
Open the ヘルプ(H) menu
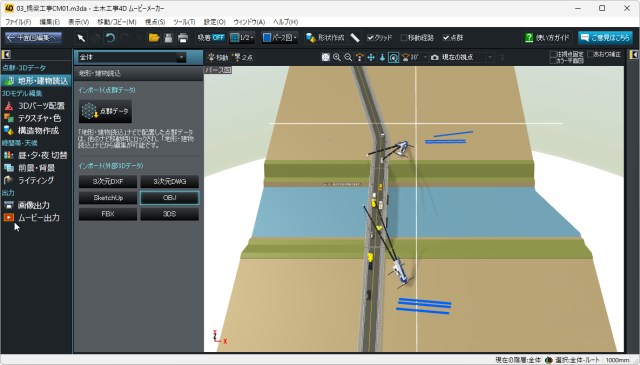point(285,22)
